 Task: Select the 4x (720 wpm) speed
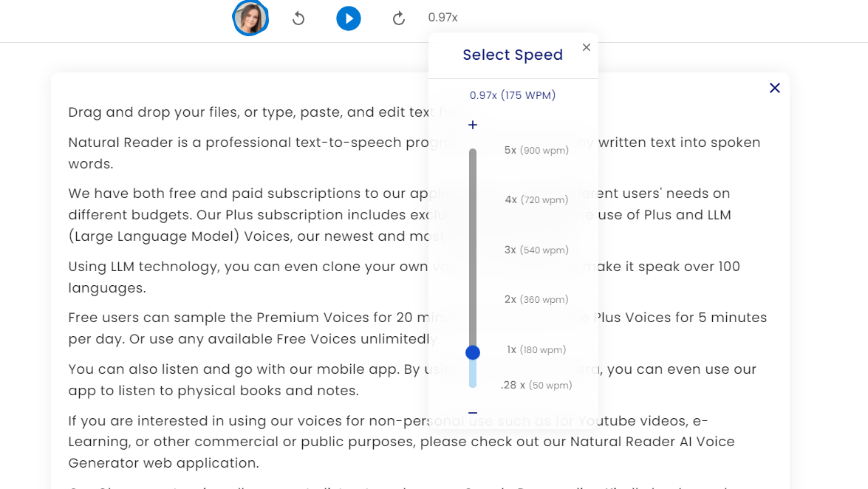coord(536,200)
